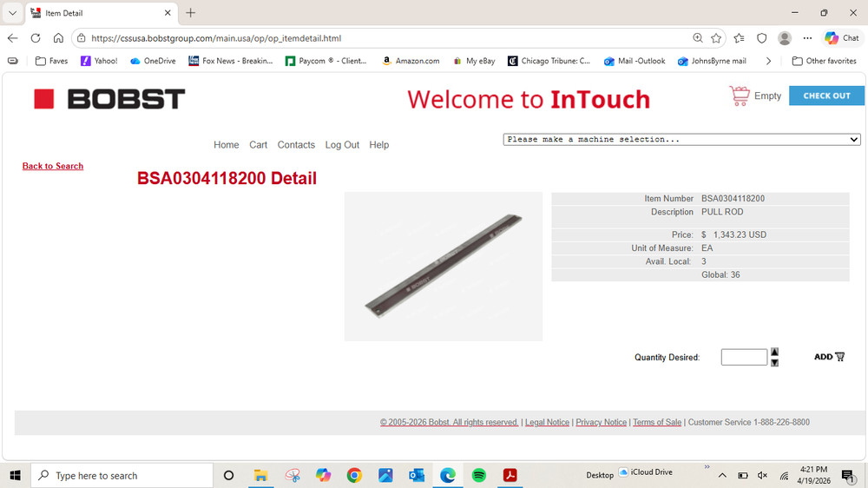Open Google Chrome from taskbar

354,475
